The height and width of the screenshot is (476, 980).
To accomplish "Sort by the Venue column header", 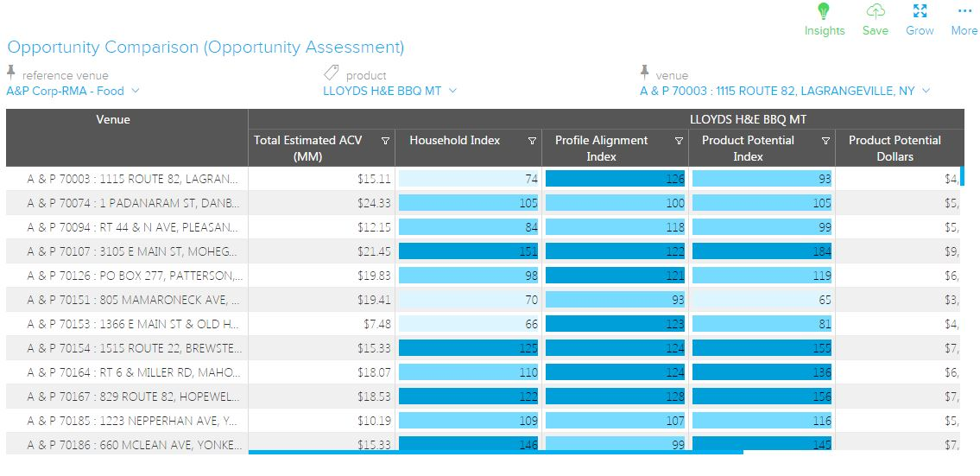I will pyautogui.click(x=113, y=120).
